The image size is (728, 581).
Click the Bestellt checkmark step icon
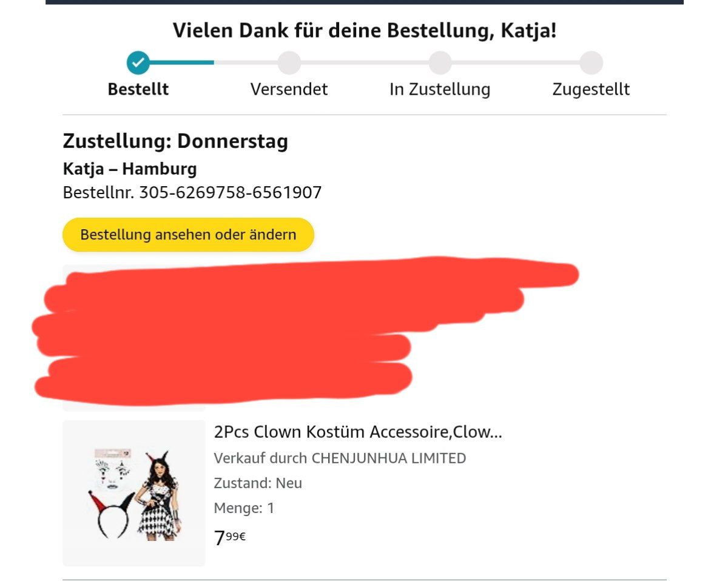click(x=138, y=62)
